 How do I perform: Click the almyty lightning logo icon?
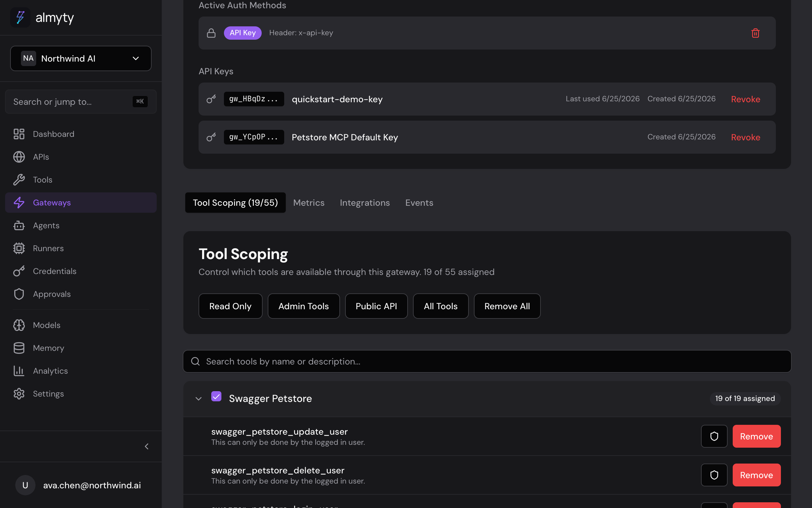click(x=20, y=17)
